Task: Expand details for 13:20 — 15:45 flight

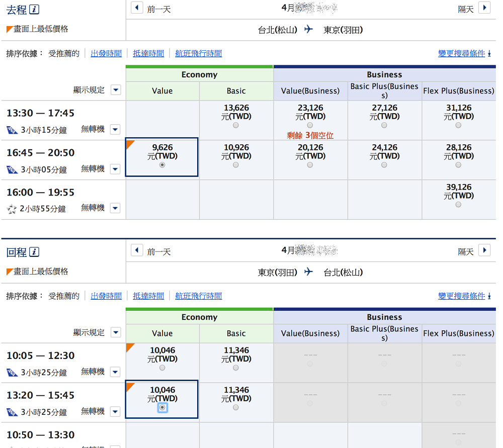Action: tap(115, 411)
